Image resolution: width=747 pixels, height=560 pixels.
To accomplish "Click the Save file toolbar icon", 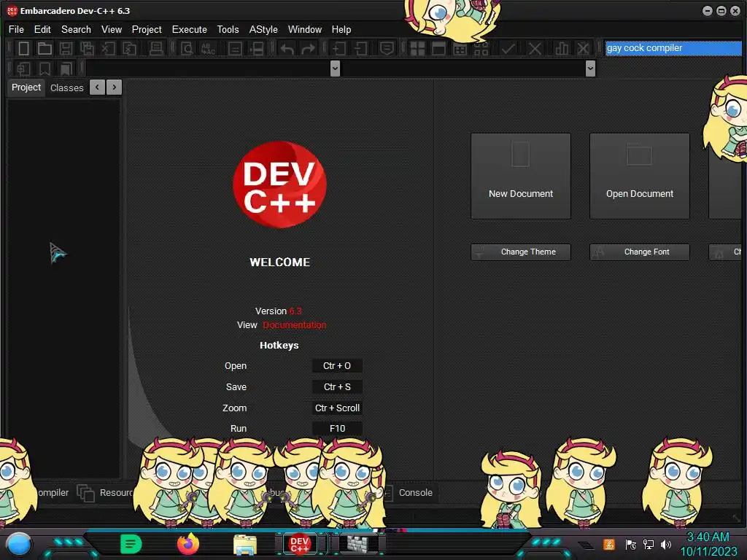I will (x=66, y=49).
